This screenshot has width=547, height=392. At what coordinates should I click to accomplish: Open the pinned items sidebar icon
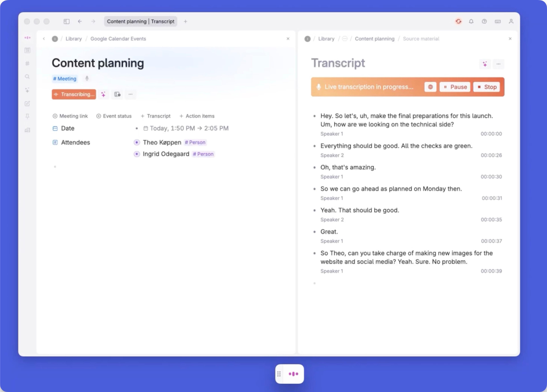pos(27,116)
